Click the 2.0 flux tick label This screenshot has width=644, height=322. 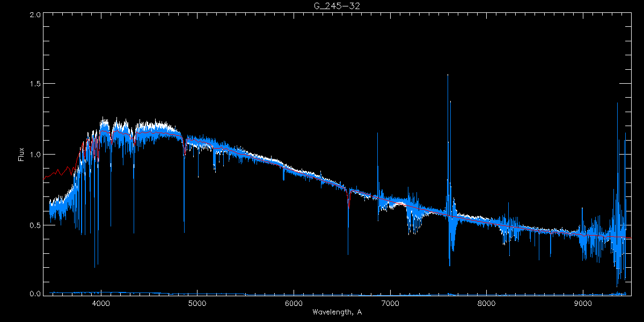[x=35, y=15]
